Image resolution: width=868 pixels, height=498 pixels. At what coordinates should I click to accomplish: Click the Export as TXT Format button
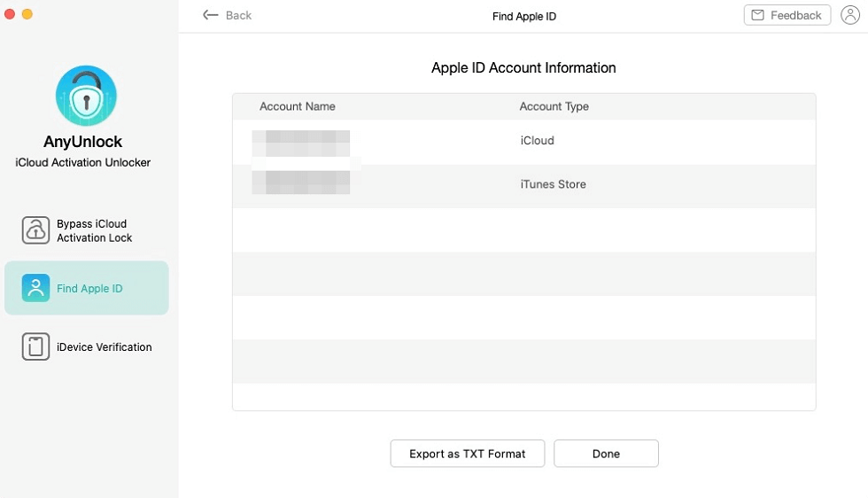coord(467,454)
